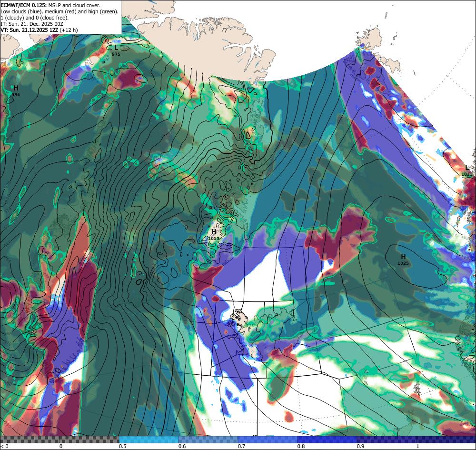Viewport: 476px width, 450px height.
Task: Click the '0.9' legend label
Action: click(361, 446)
